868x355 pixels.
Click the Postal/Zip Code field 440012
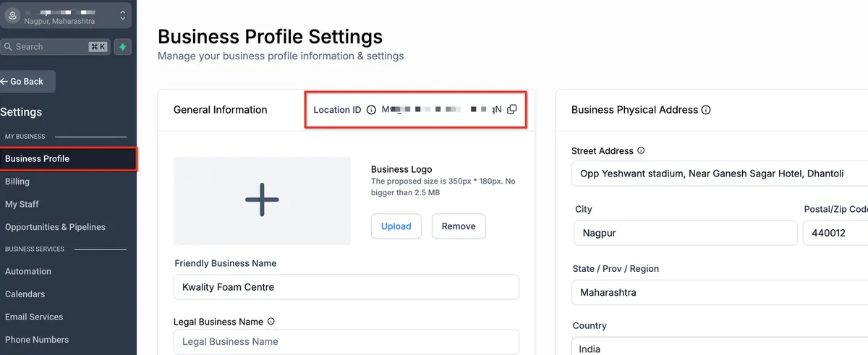pos(835,234)
